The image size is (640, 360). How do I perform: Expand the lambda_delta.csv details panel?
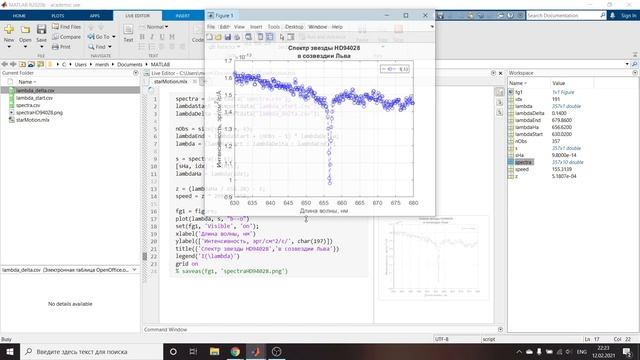135,270
